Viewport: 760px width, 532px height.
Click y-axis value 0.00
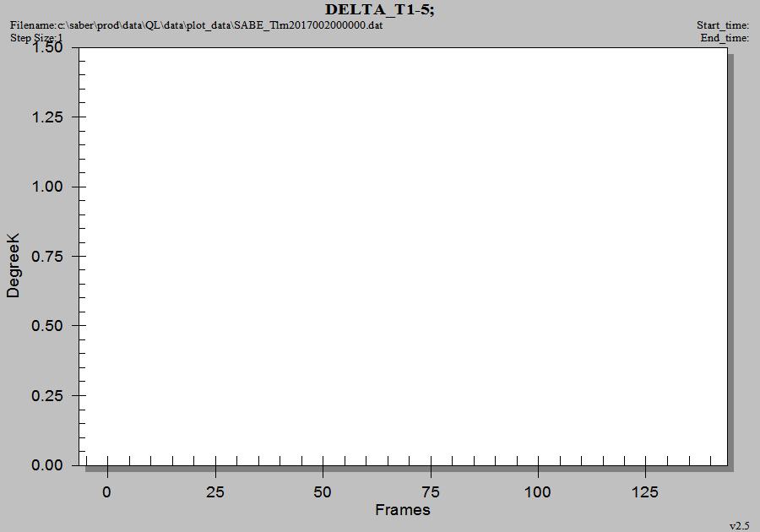click(x=47, y=465)
